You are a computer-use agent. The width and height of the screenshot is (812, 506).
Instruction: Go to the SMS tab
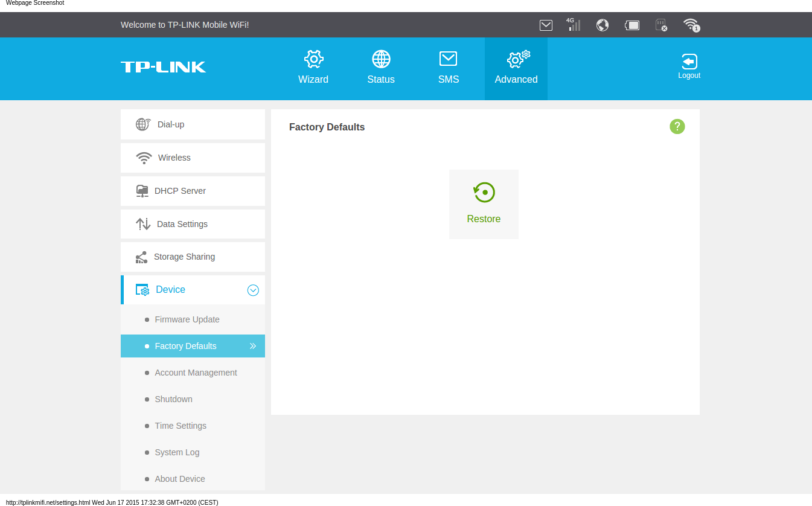pyautogui.click(x=449, y=68)
